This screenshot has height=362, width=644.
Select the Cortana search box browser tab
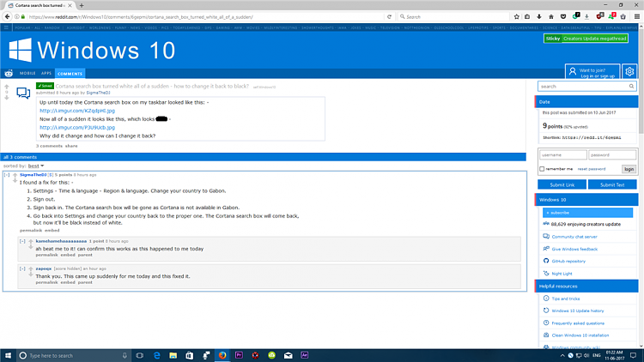pos(40,5)
